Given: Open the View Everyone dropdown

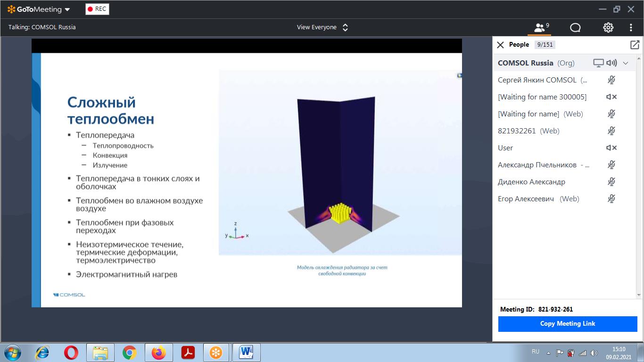Looking at the screenshot, I should point(323,27).
